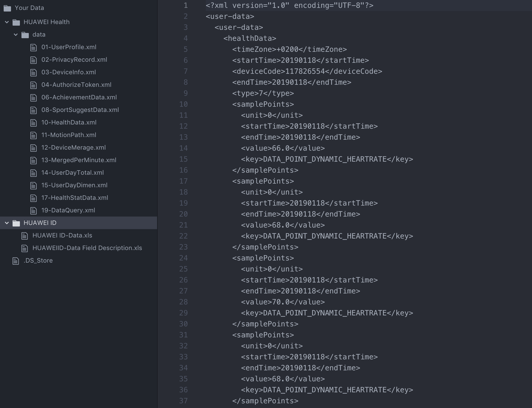Click the HUAWEI Health folder icon
This screenshot has width=532, height=408.
click(x=16, y=22)
